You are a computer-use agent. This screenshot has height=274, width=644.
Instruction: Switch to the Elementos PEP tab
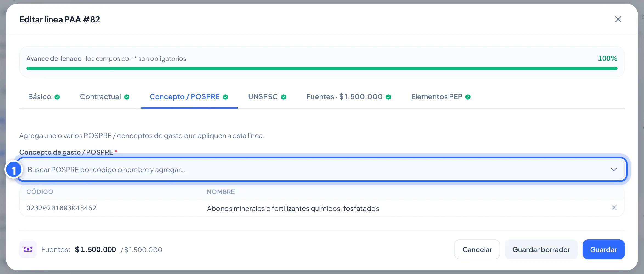[441, 97]
